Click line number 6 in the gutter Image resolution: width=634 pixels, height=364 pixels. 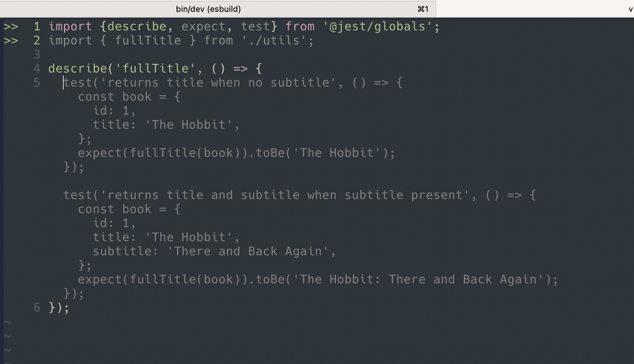click(37, 308)
